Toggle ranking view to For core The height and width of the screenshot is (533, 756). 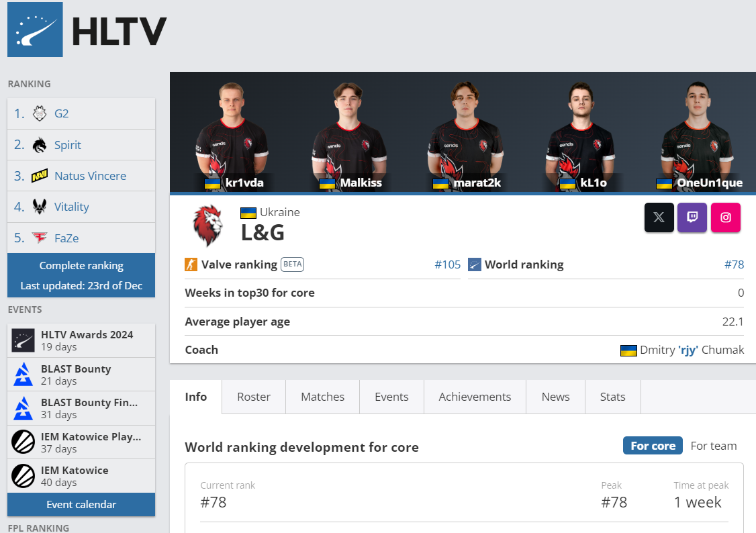(653, 446)
